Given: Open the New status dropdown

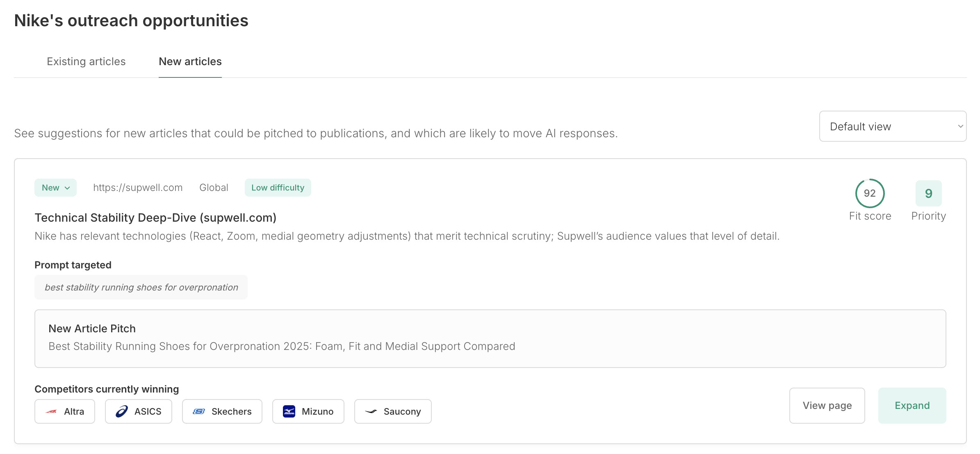Looking at the screenshot, I should 55,188.
